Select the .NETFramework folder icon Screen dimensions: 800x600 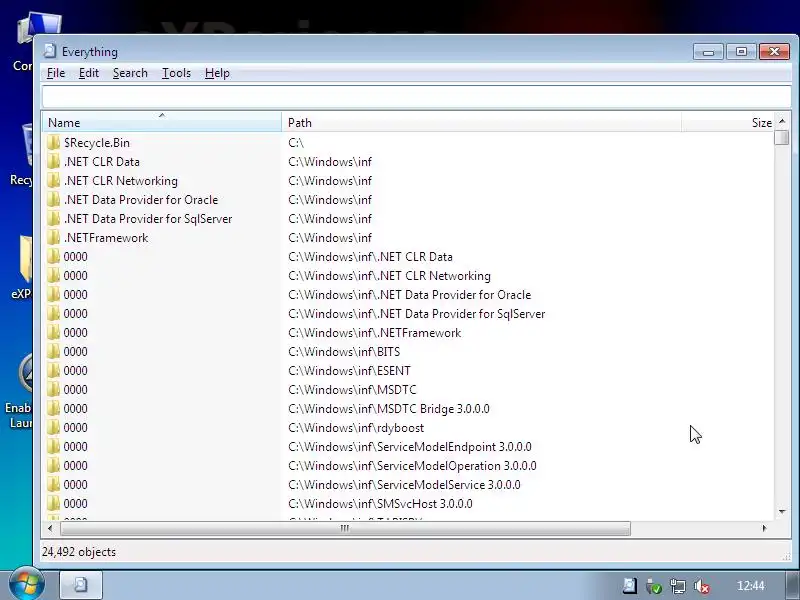click(x=53, y=237)
